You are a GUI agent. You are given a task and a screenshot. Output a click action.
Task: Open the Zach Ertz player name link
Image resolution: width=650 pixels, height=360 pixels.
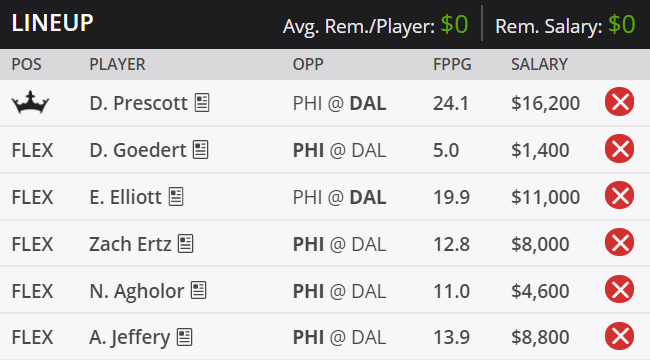(x=130, y=243)
